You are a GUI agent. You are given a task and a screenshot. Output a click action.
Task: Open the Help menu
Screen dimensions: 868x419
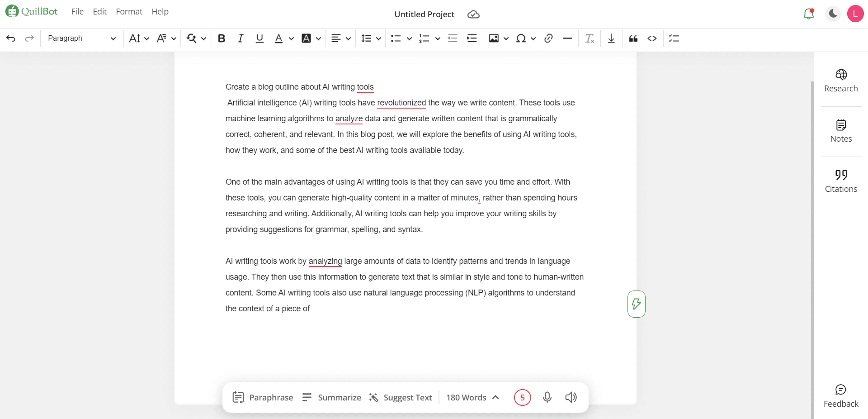point(160,12)
